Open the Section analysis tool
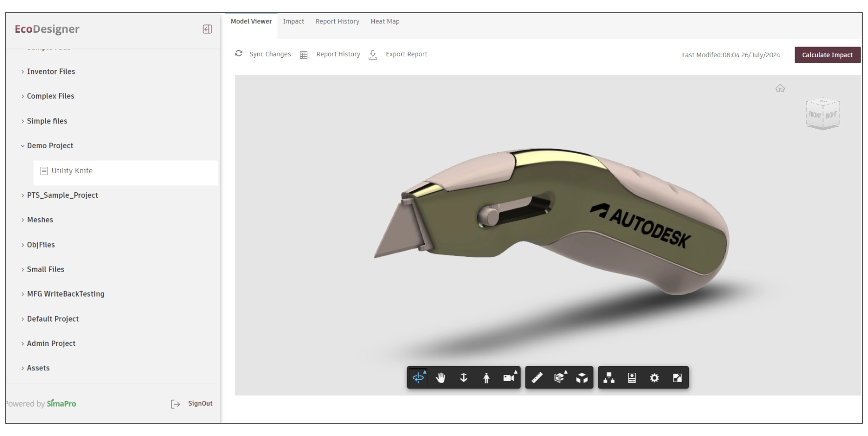Screen dimensions: 868x436 point(560,378)
